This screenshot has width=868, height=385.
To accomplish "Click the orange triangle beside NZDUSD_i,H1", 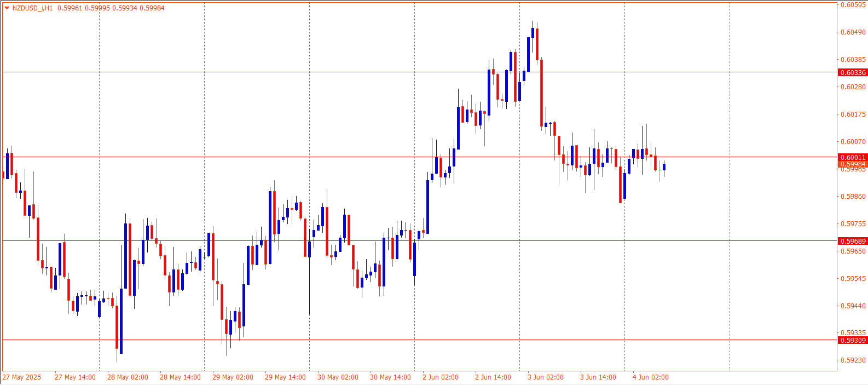I will (7, 8).
